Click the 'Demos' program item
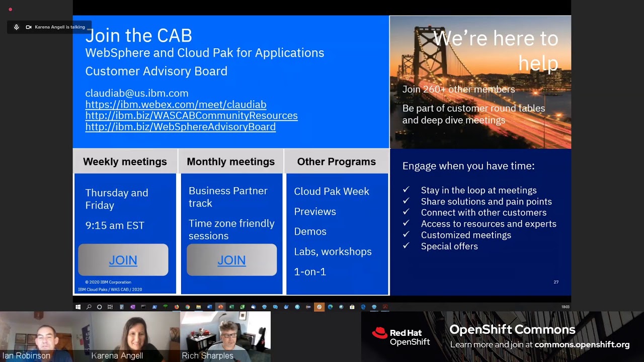 point(310,231)
